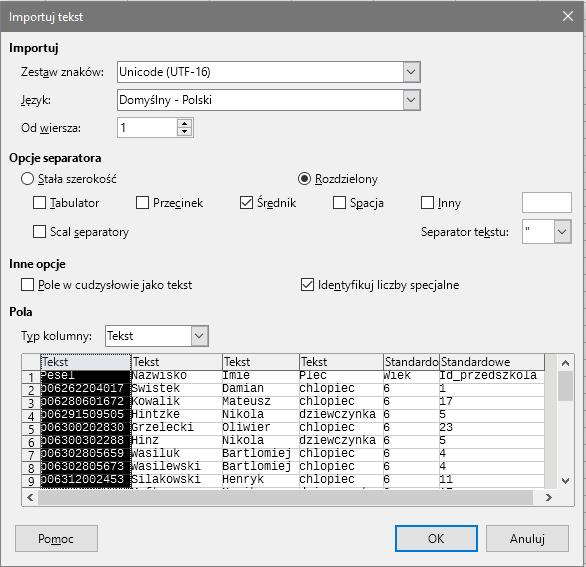
Task: Select the Plec column's Tekst header
Action: [341, 362]
